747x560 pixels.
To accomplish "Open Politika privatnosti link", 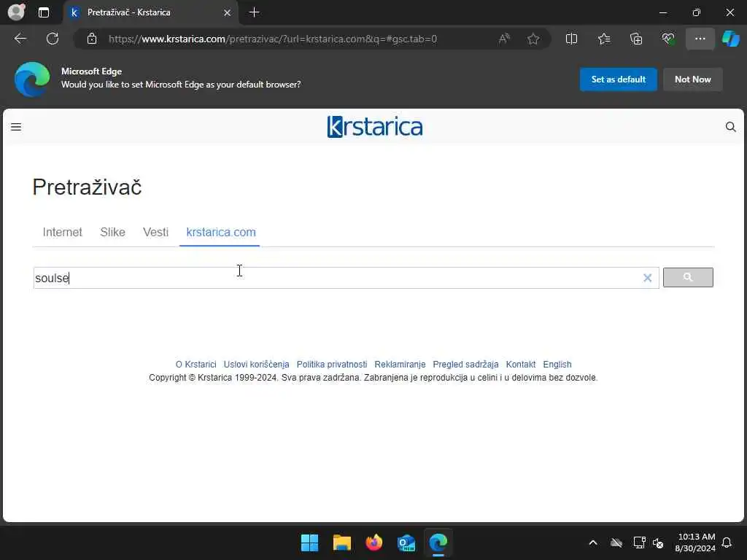I will pyautogui.click(x=332, y=365).
